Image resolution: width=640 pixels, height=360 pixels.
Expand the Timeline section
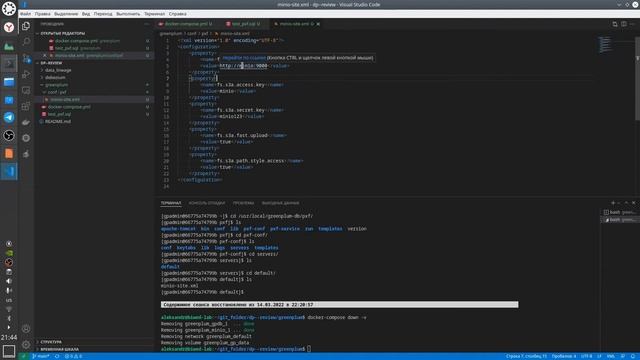click(60, 349)
